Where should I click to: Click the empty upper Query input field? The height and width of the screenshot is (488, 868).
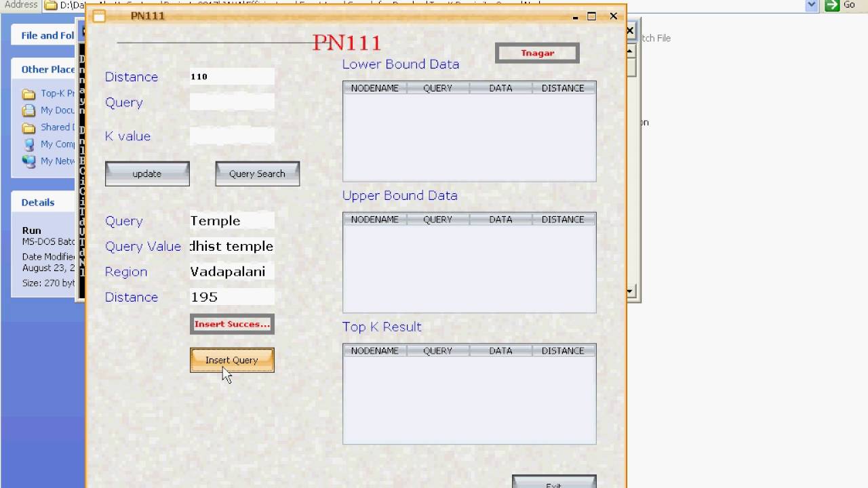(x=232, y=102)
